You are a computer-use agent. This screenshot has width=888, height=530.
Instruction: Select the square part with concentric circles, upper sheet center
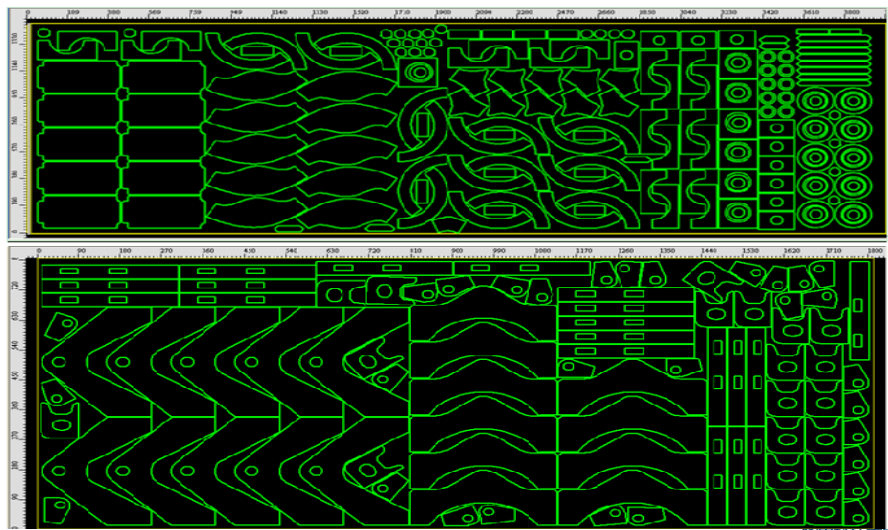[x=416, y=72]
